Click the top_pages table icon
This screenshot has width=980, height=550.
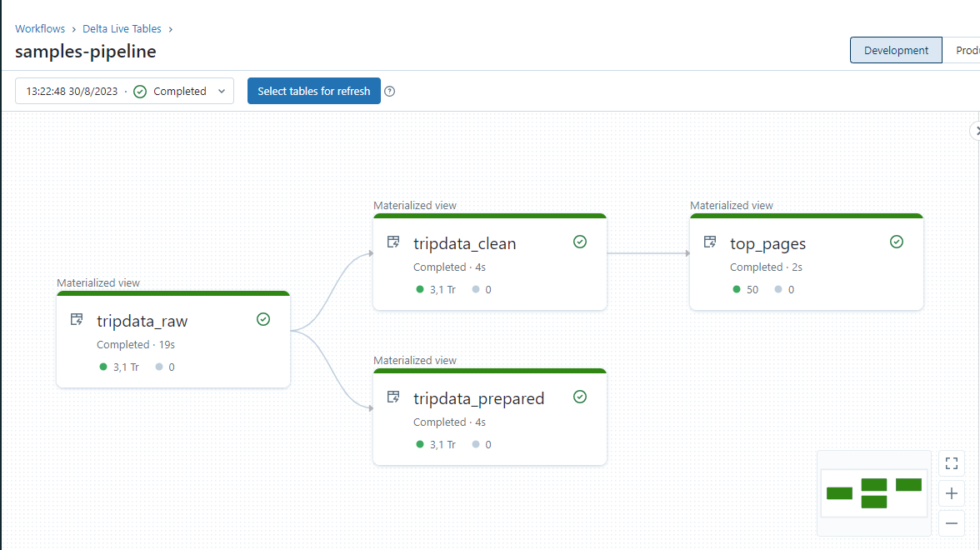[710, 242]
